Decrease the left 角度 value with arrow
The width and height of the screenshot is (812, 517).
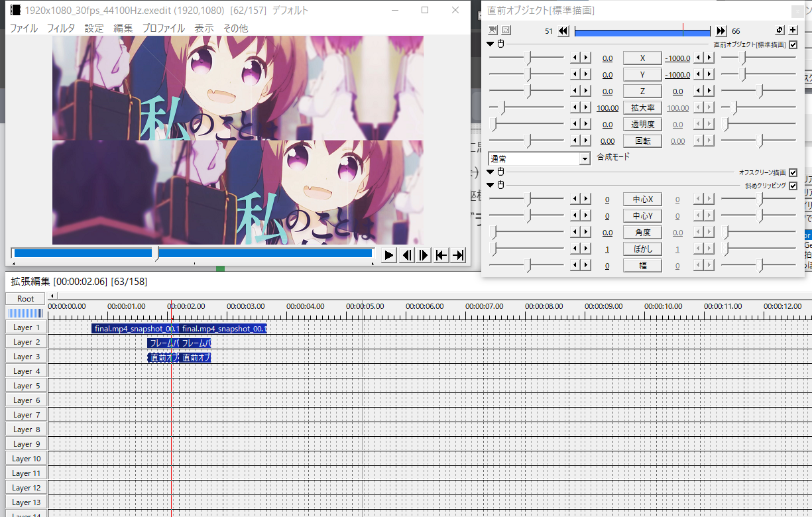click(x=576, y=232)
